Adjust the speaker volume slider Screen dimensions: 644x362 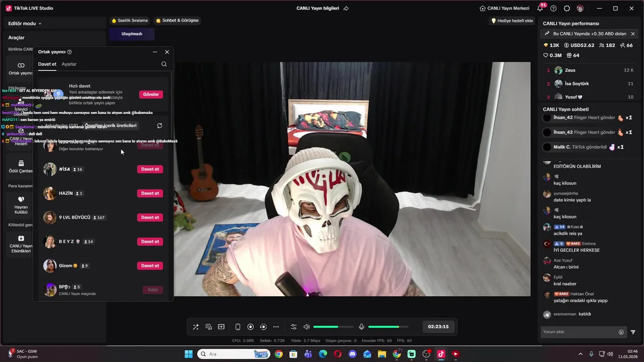[x=333, y=327]
